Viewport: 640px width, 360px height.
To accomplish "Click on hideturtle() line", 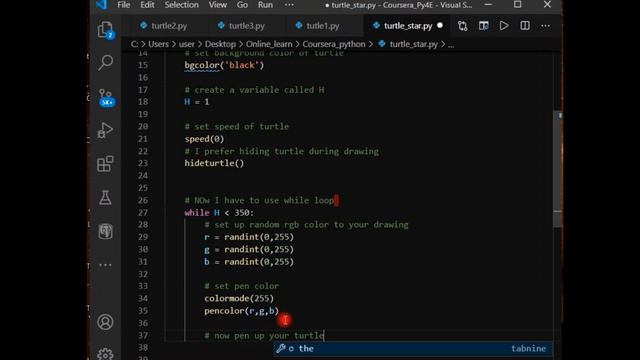I will (214, 163).
